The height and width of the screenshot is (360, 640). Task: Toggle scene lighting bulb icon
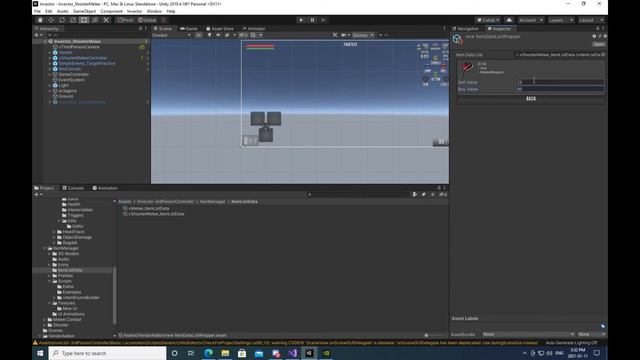[209, 35]
